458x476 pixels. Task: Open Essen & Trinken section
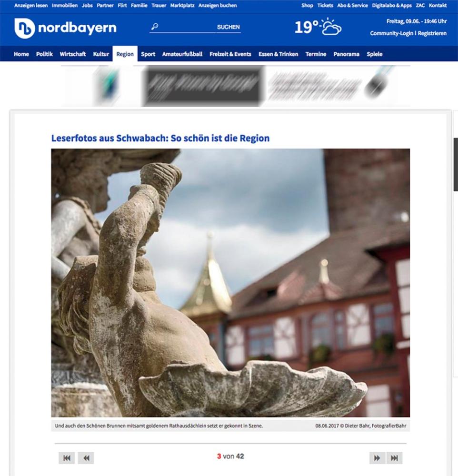(x=278, y=54)
